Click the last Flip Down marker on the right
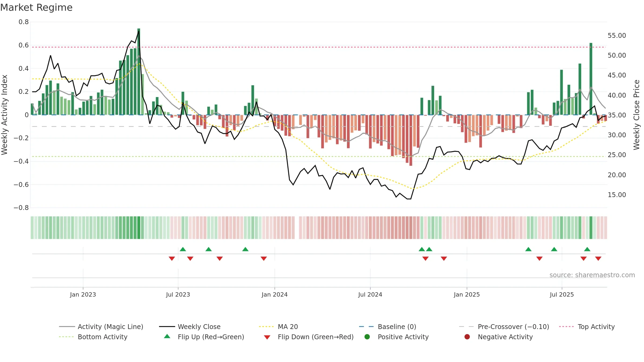The image size is (644, 362). [598, 258]
